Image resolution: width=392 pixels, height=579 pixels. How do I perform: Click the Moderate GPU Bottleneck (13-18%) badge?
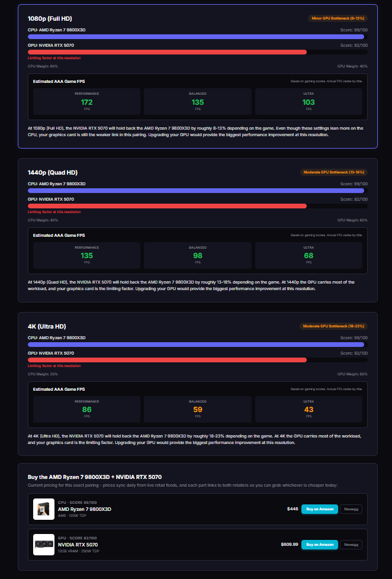[x=333, y=172]
